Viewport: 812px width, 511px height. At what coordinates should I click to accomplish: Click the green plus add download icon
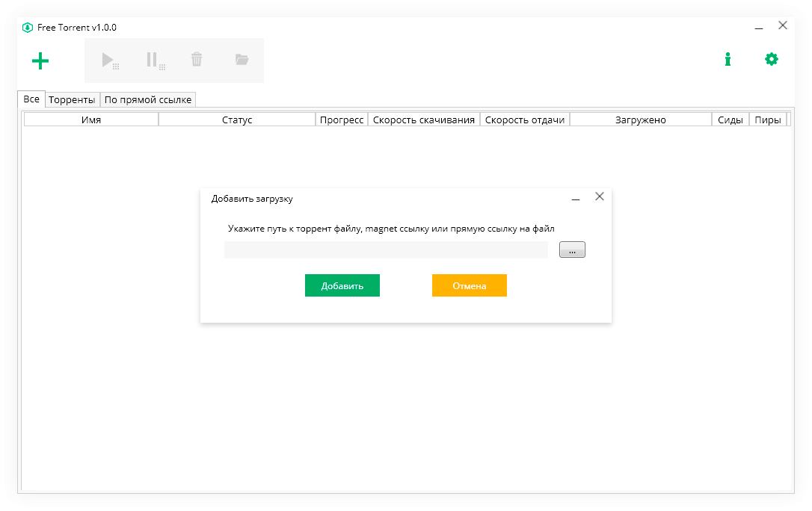[40, 61]
